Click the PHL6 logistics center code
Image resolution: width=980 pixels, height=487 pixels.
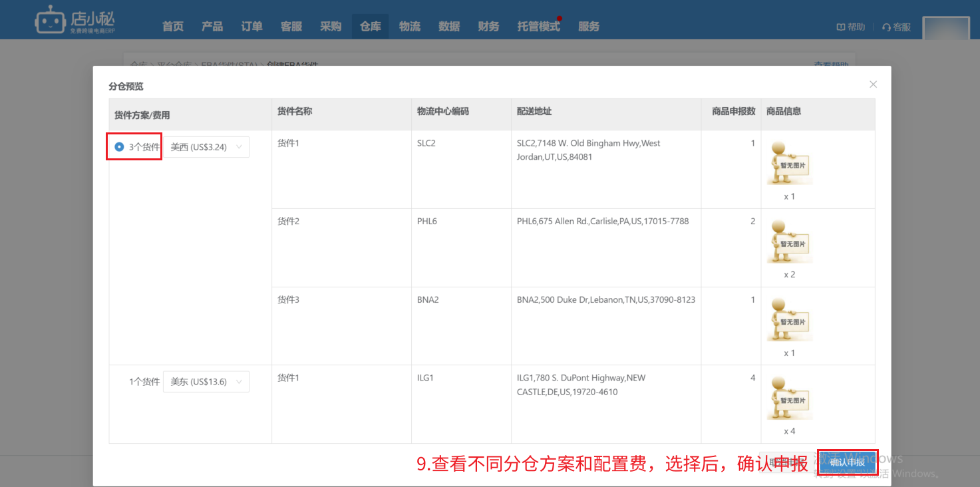point(427,221)
